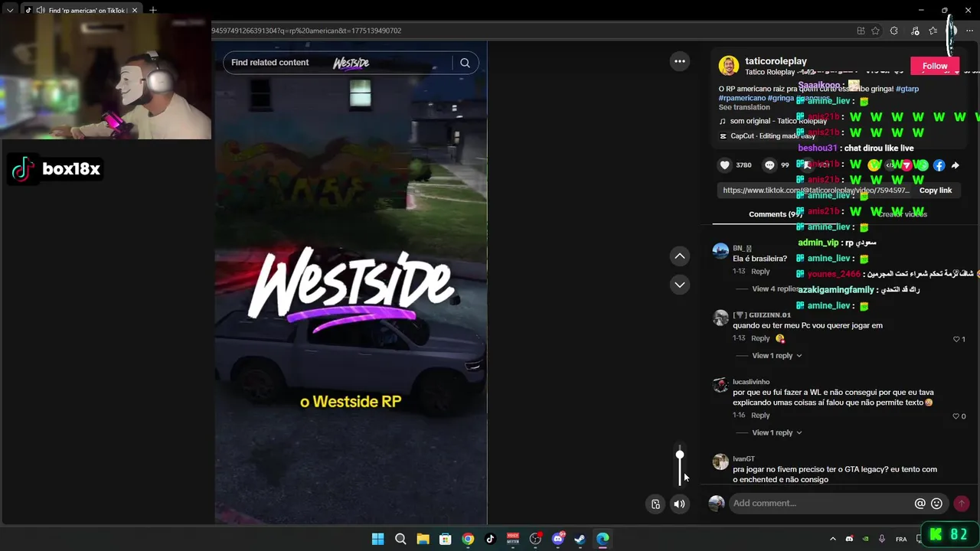Switch to the Creator videos tab
980x551 pixels.
click(x=902, y=214)
